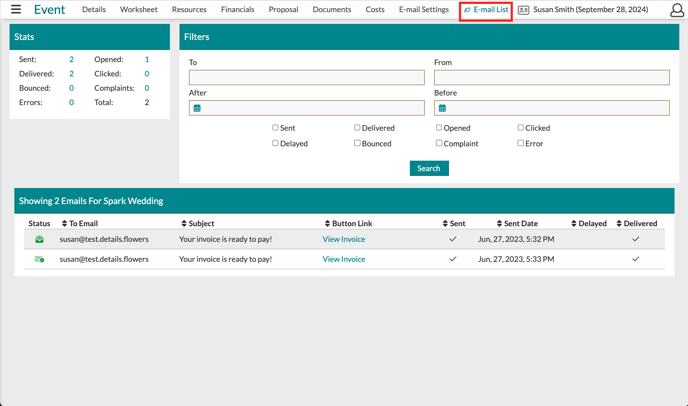Click delivered-email status icon in 5:33 PM row
The image size is (688, 406).
click(x=39, y=259)
